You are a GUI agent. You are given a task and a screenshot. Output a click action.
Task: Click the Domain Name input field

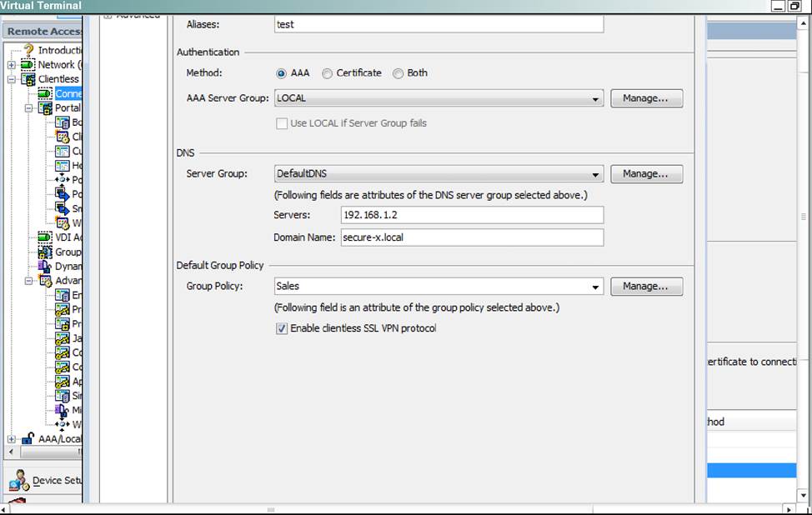(x=472, y=237)
